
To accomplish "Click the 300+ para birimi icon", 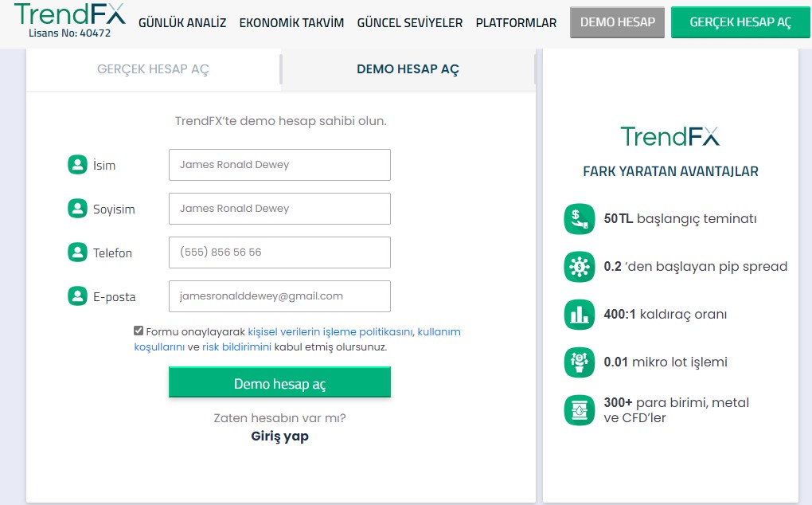I will click(580, 410).
